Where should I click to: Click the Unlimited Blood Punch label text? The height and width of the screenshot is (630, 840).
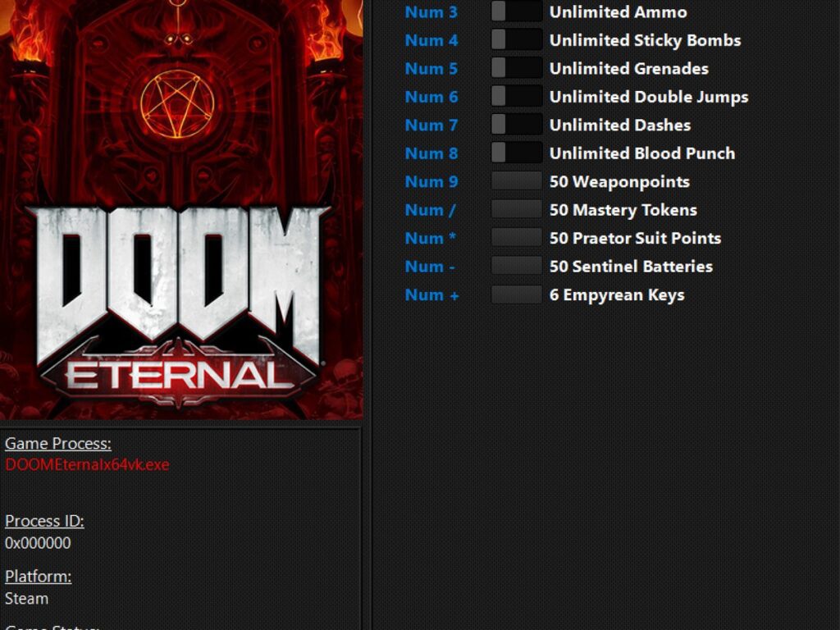click(642, 153)
